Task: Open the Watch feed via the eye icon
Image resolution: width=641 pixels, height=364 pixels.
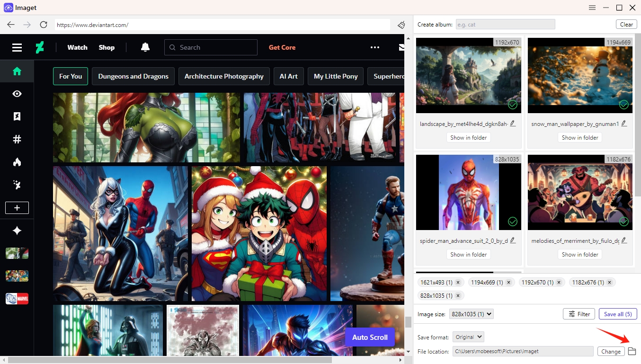Action: pyautogui.click(x=17, y=94)
